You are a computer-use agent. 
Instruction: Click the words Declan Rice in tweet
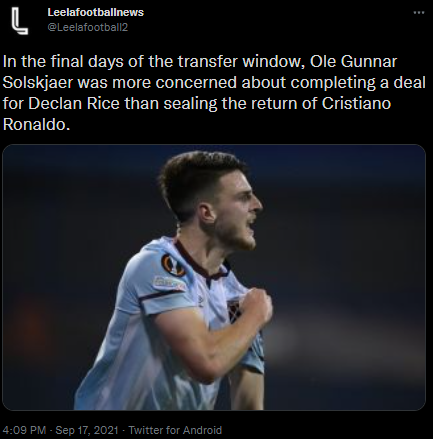74,103
